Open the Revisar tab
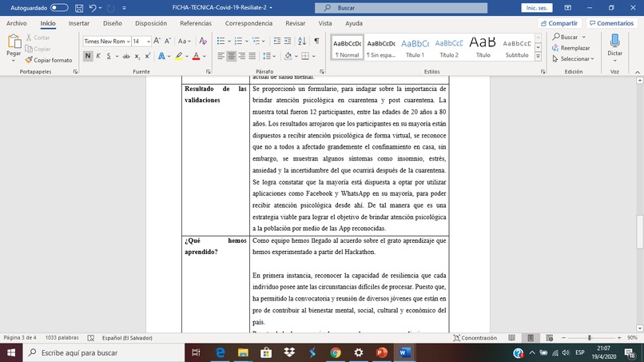The height and width of the screenshot is (362, 644). tap(296, 23)
